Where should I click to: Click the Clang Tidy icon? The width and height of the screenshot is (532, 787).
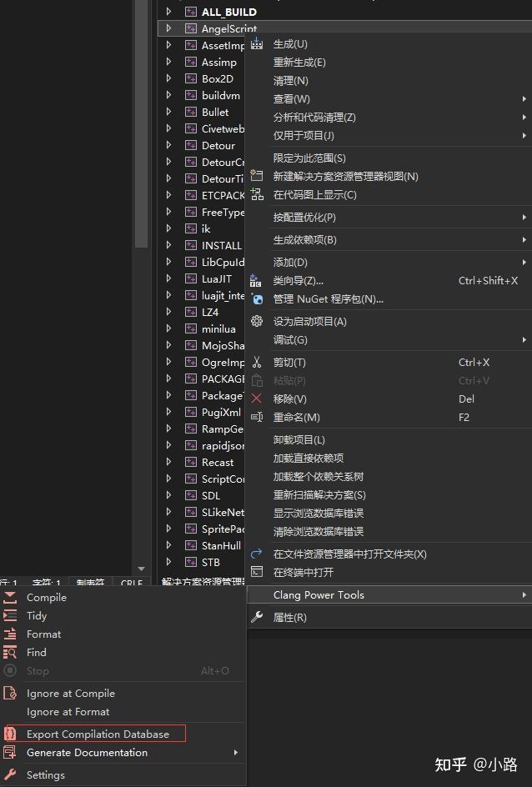(x=10, y=615)
